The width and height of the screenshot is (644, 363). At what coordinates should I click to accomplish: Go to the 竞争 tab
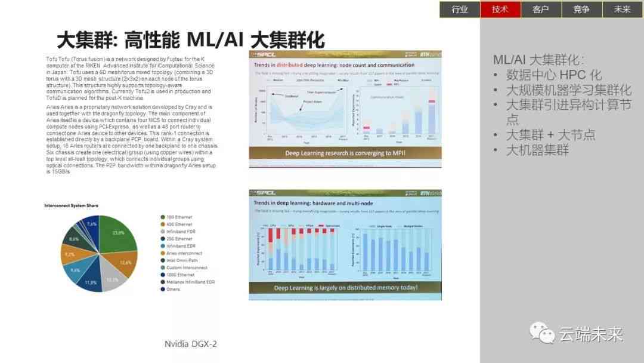581,10
